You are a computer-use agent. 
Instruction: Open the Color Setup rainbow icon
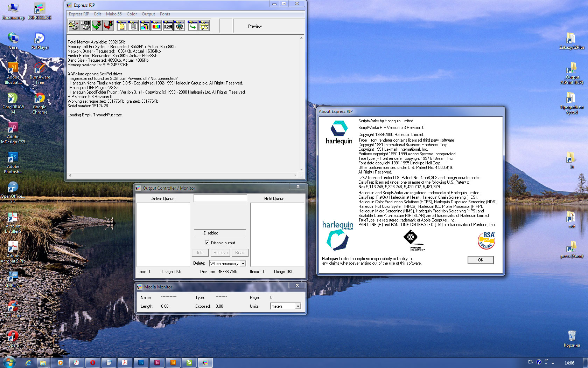(x=156, y=26)
